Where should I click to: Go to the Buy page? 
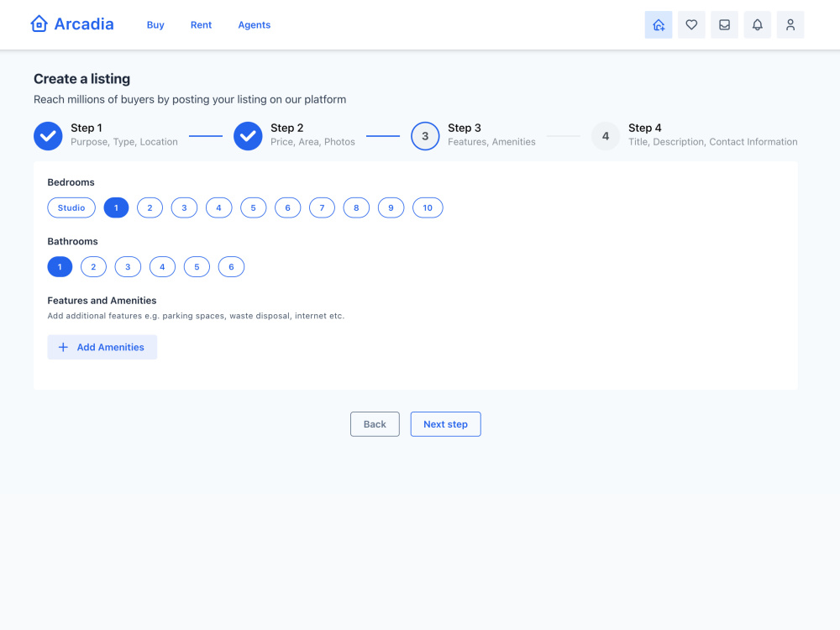pos(155,25)
